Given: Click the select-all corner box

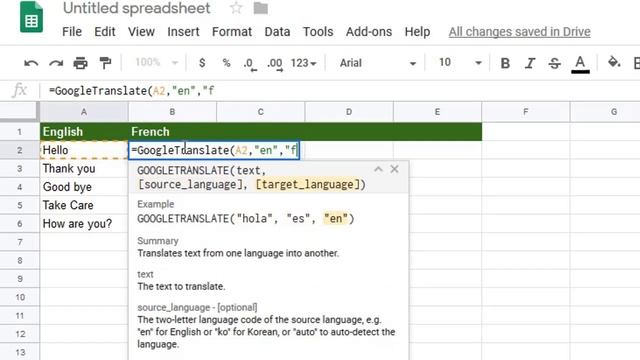Looking at the screenshot, I should pos(20,112).
